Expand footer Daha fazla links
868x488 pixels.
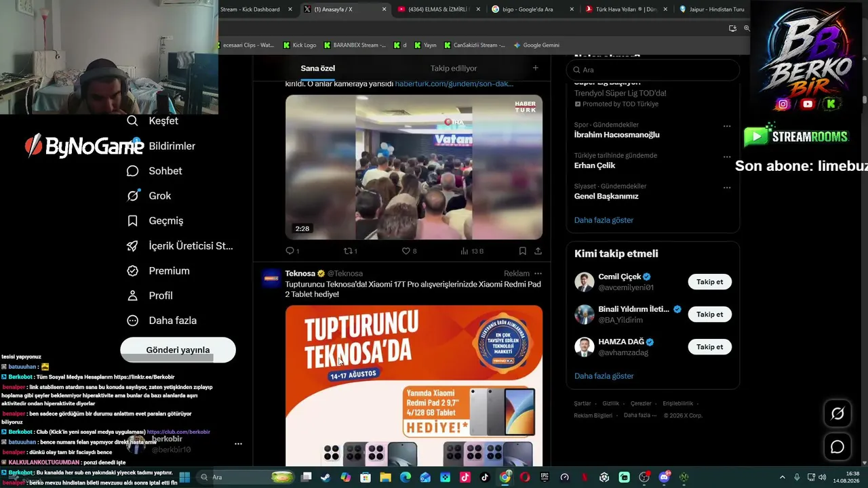coord(640,415)
